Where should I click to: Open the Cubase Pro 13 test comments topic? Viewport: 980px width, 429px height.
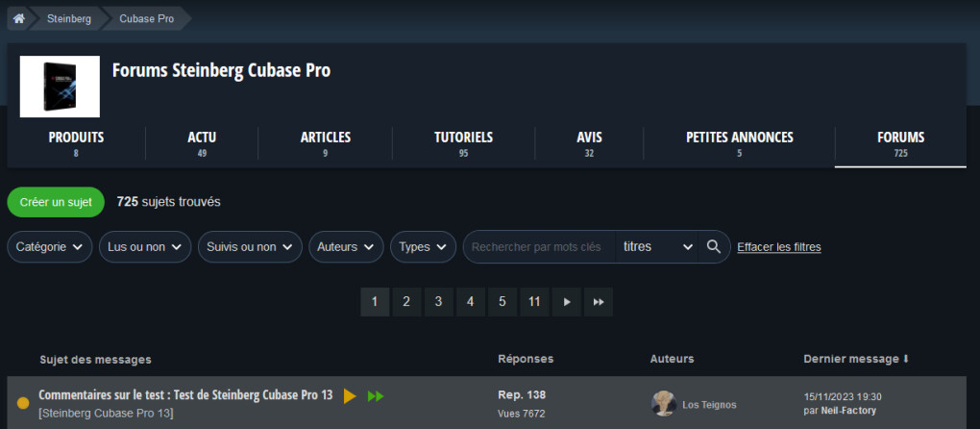point(185,395)
